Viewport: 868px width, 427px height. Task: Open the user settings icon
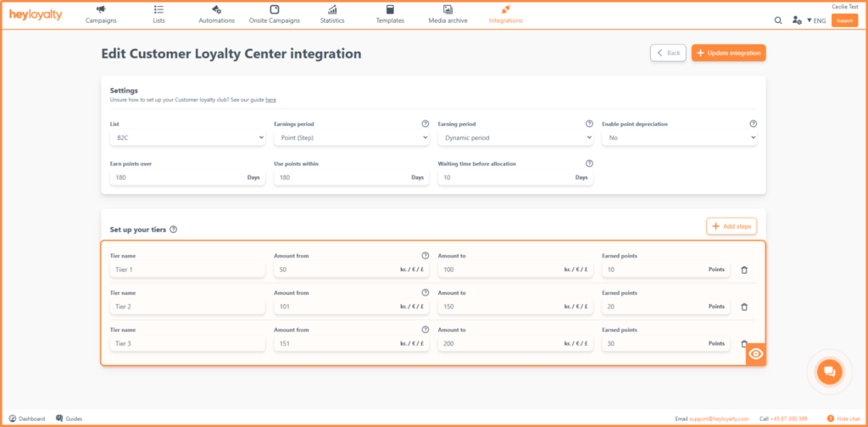pyautogui.click(x=797, y=20)
